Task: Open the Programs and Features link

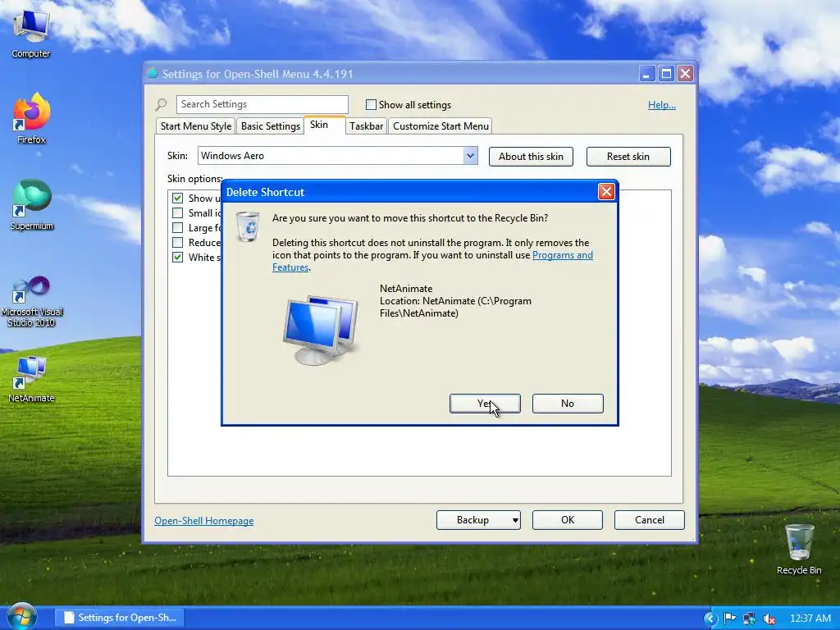Action: 563,256
